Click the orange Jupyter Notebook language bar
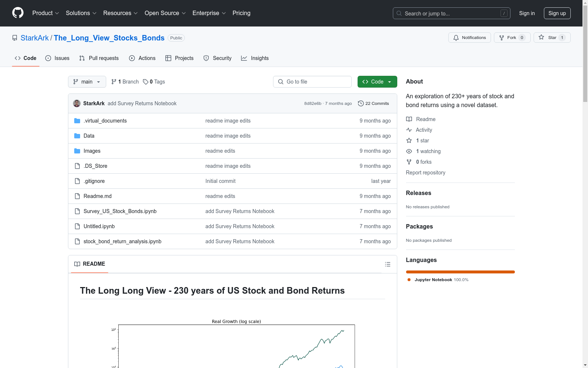588x368 pixels. point(460,272)
